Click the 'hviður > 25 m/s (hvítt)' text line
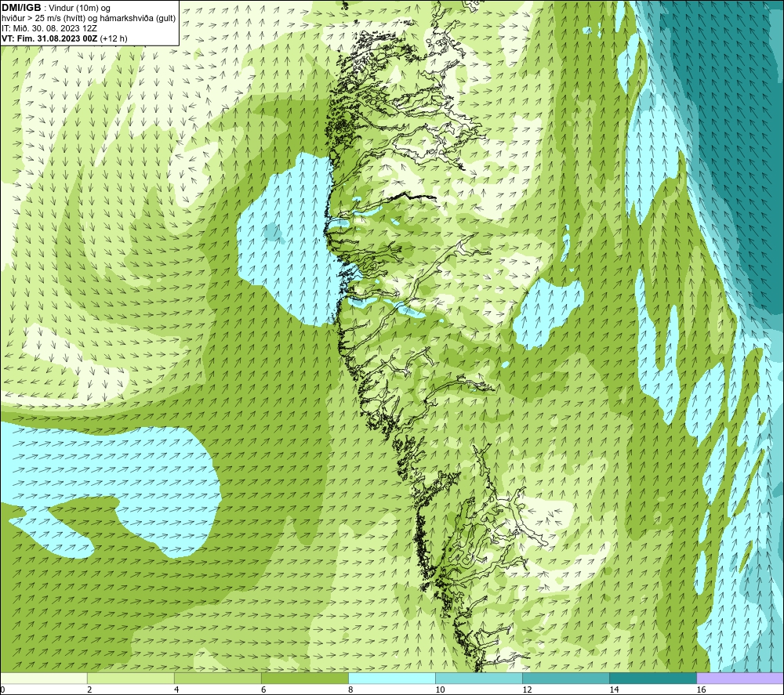The height and width of the screenshot is (695, 784). coord(89,19)
